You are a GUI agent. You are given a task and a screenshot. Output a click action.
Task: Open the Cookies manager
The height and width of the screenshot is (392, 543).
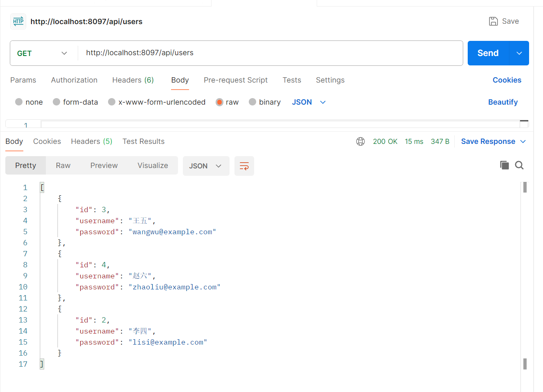(x=507, y=80)
